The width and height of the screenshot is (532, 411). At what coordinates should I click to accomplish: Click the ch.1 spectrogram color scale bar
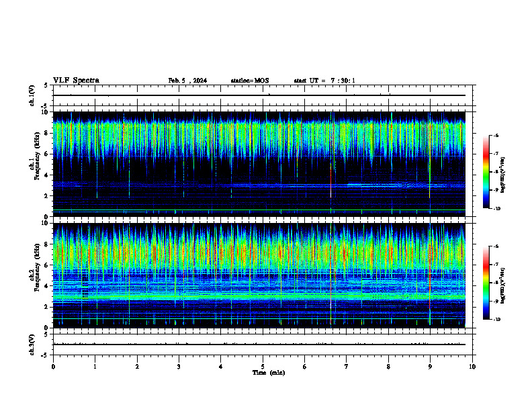(x=486, y=172)
